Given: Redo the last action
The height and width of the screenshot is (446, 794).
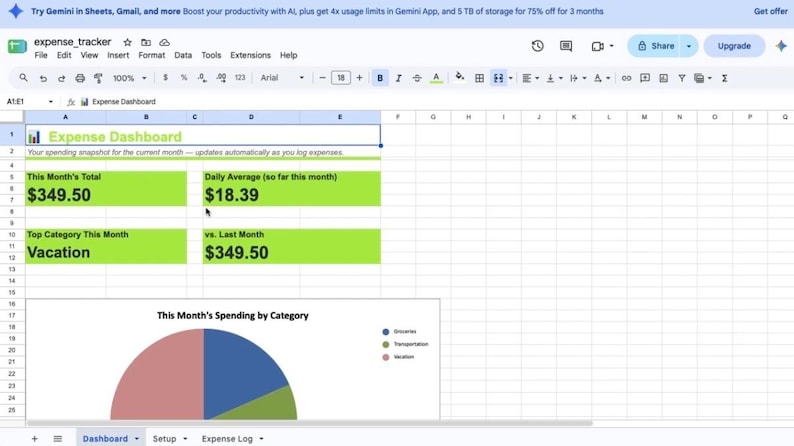Looking at the screenshot, I should tap(61, 78).
